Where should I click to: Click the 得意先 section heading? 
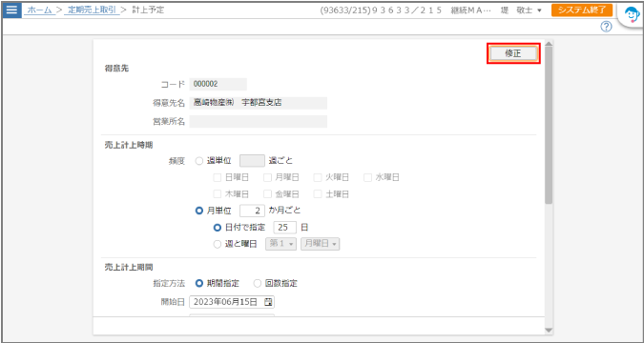pos(116,69)
